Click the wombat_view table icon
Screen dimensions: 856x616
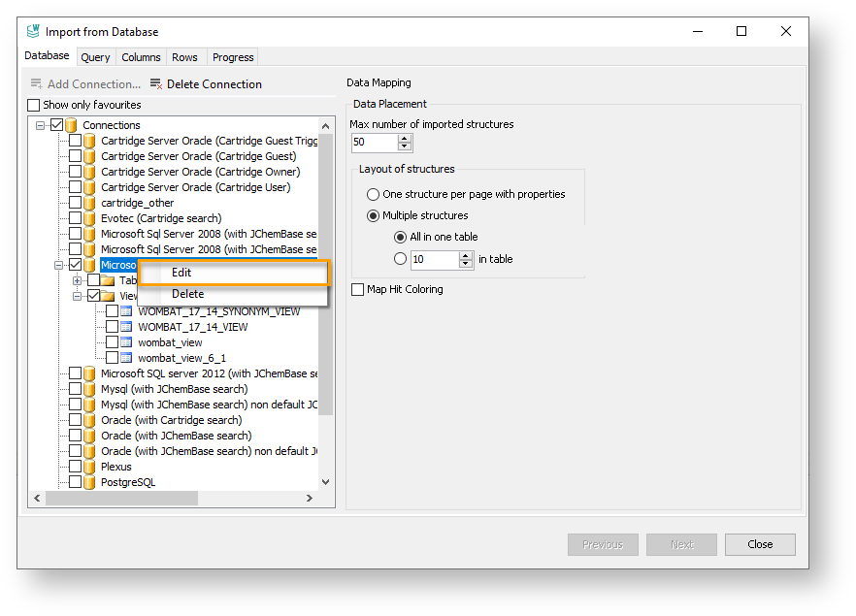pyautogui.click(x=126, y=342)
